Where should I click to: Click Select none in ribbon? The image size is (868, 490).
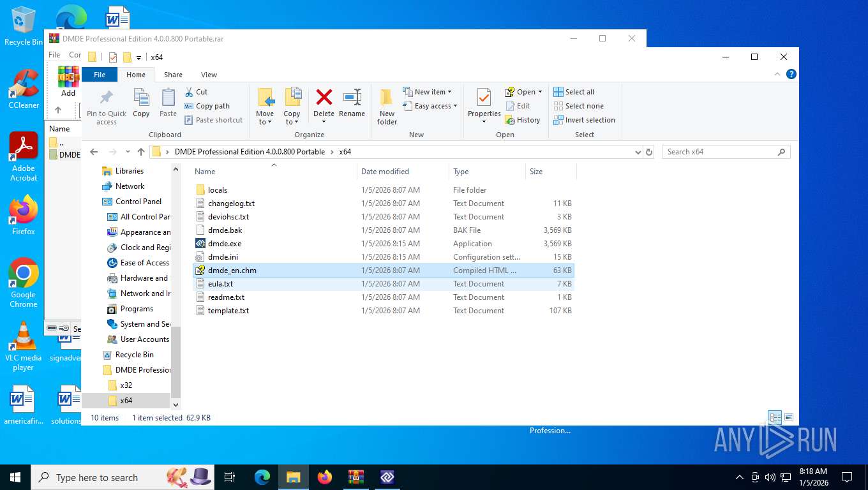[578, 106]
